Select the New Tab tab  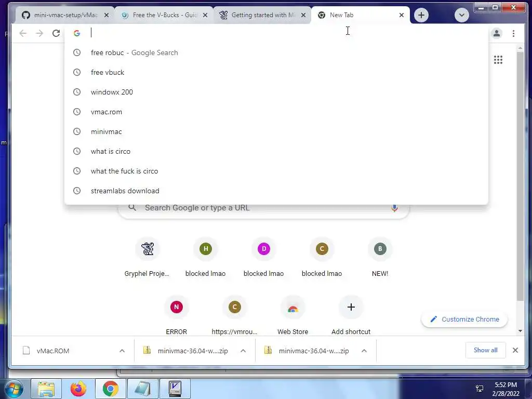pyautogui.click(x=360, y=15)
